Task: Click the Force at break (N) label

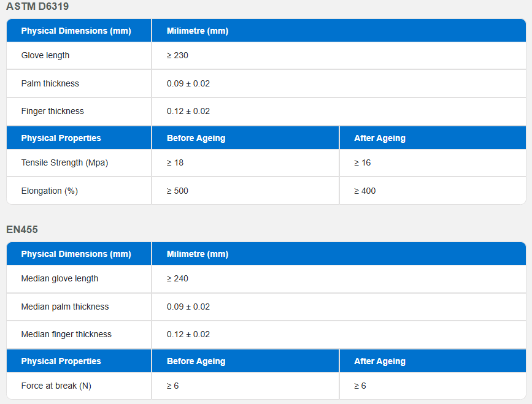Action: (x=56, y=386)
